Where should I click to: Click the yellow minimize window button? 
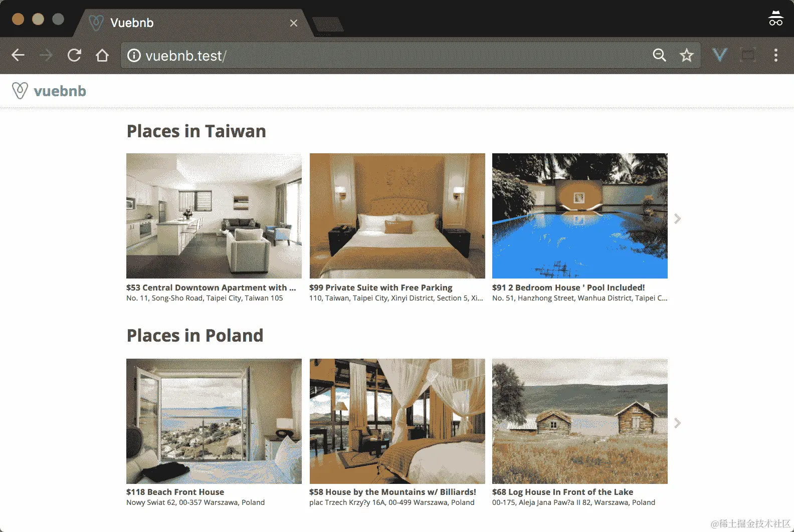coord(38,19)
